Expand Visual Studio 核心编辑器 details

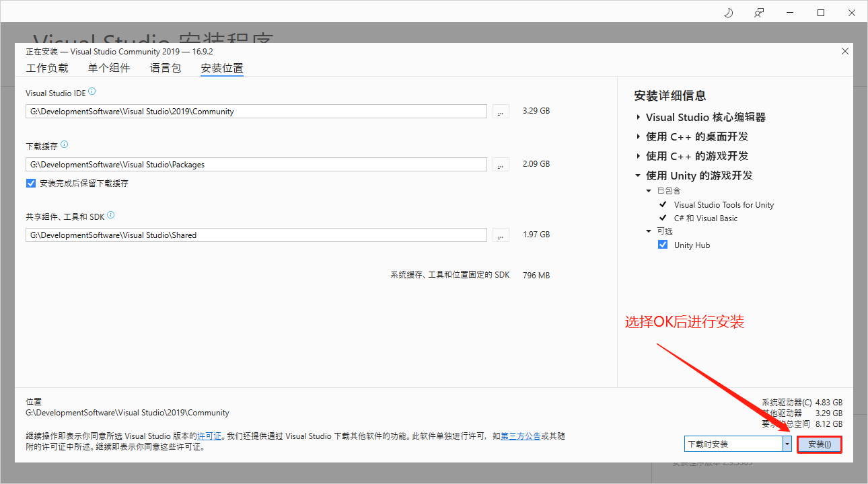638,118
